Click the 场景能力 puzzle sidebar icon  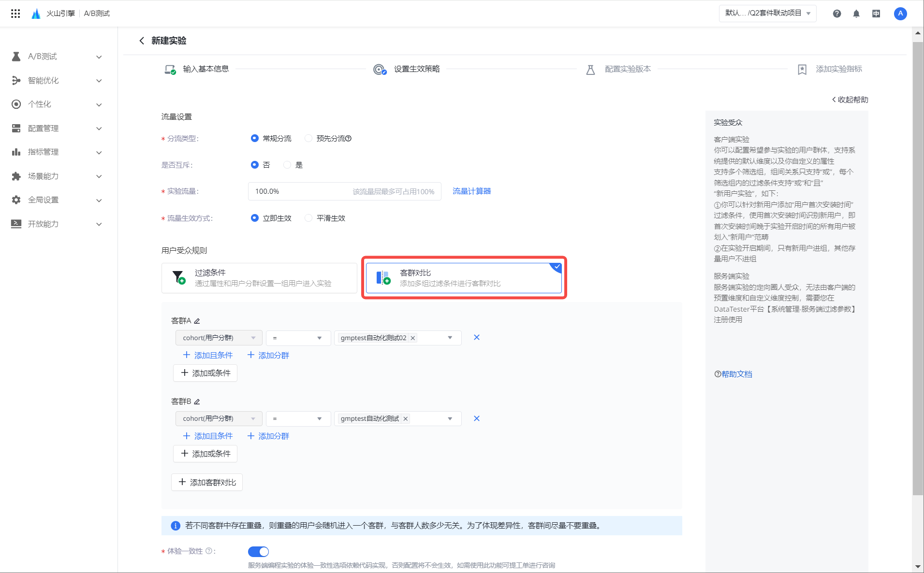click(16, 176)
